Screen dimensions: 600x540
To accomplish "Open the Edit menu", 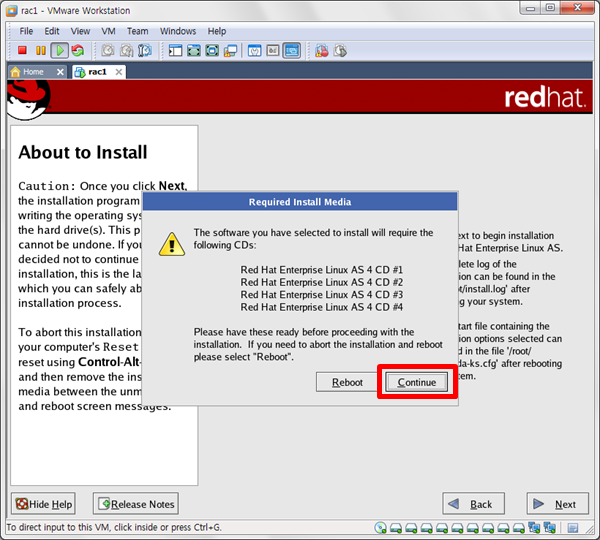I will 52,31.
